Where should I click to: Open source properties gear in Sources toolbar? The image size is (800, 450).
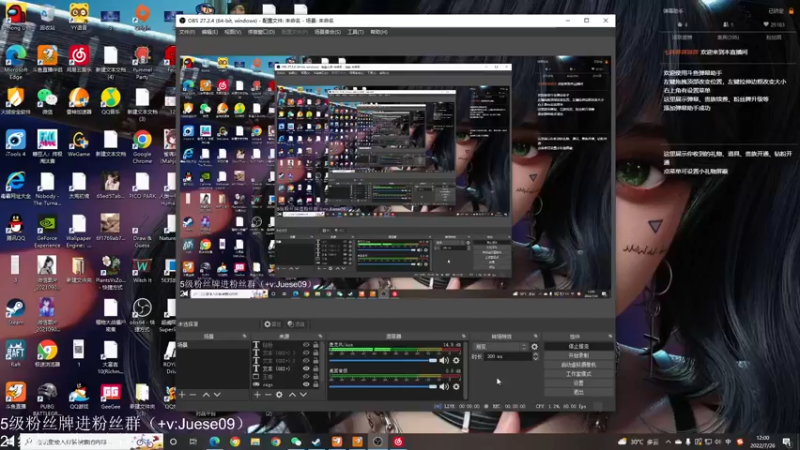point(279,394)
